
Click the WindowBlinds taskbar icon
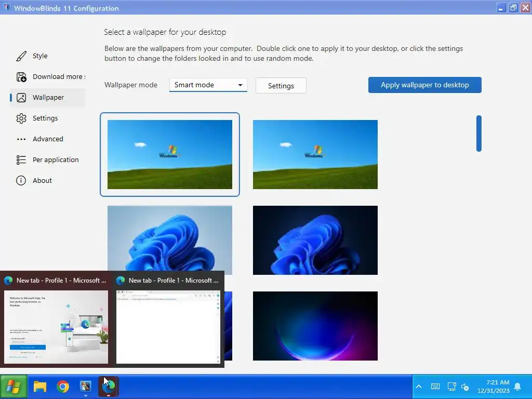click(86, 387)
